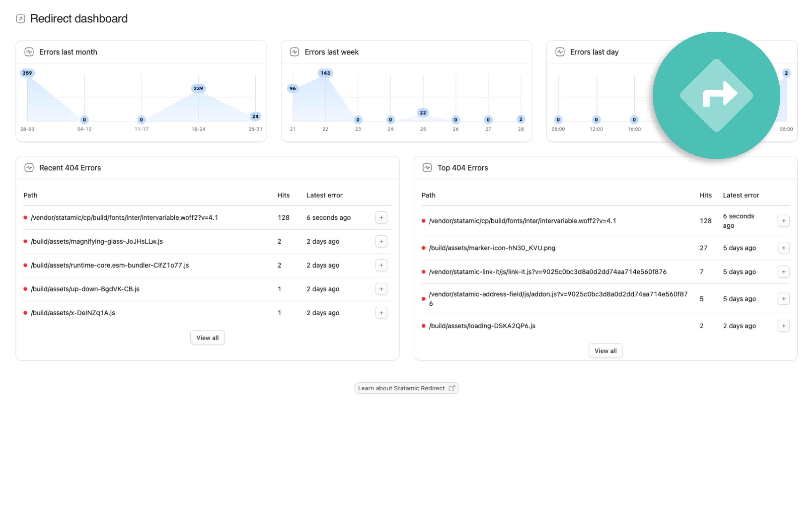Click the 359 data point in monthly chart
Screen dimensions: 812x507
[28, 73]
